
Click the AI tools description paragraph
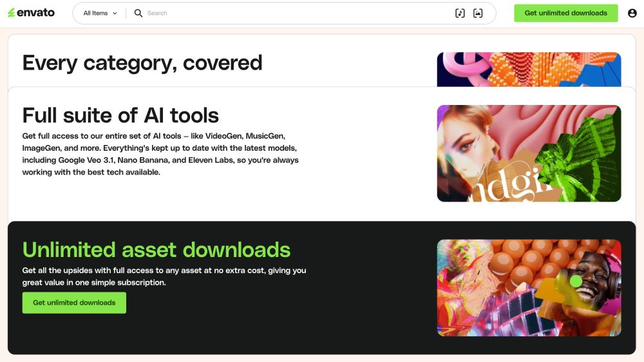point(160,154)
